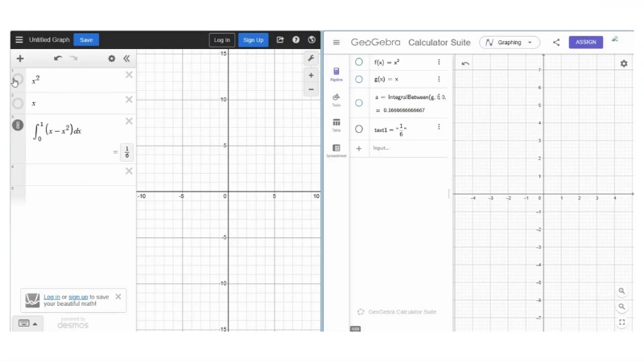Open the Graphing app dropdown in GeoGebra
644x362 pixels.
click(x=510, y=43)
